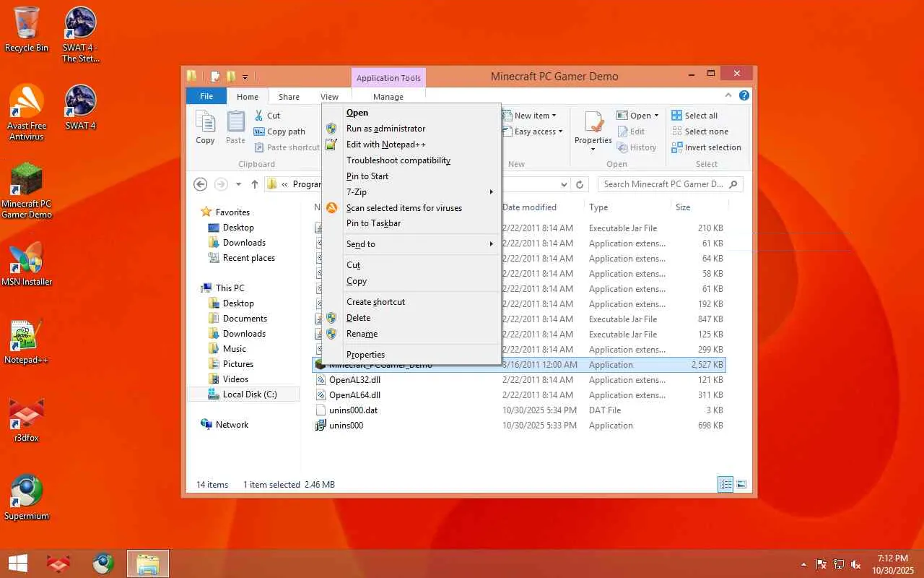Click Copy path in the ribbon

point(279,131)
